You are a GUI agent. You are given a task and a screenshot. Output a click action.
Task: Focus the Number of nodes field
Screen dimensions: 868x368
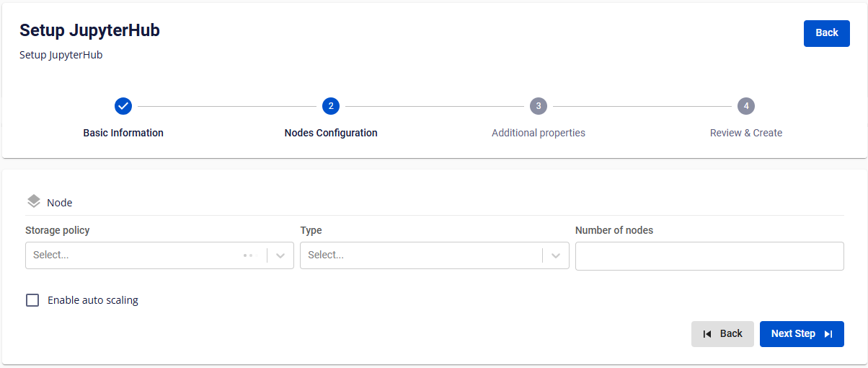tap(709, 256)
